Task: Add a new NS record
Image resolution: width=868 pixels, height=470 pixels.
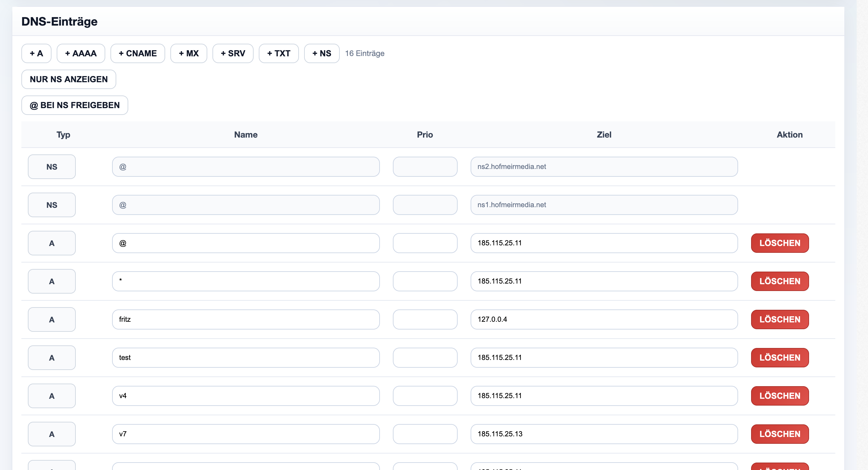Action: tap(322, 53)
